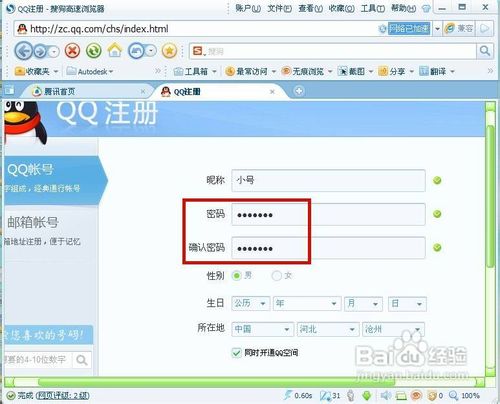Image resolution: width=500 pixels, height=404 pixels.
Task: Mute sound via status bar speaker icon
Action: click(x=386, y=396)
